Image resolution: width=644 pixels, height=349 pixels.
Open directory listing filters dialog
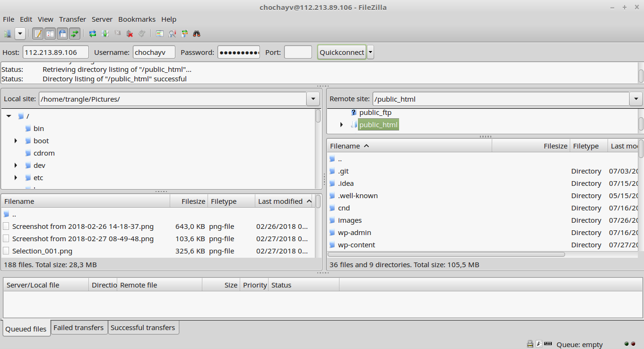160,34
